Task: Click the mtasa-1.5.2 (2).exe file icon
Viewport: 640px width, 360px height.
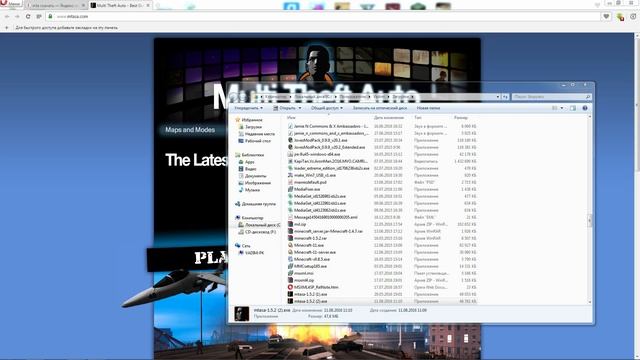Action: (x=290, y=301)
